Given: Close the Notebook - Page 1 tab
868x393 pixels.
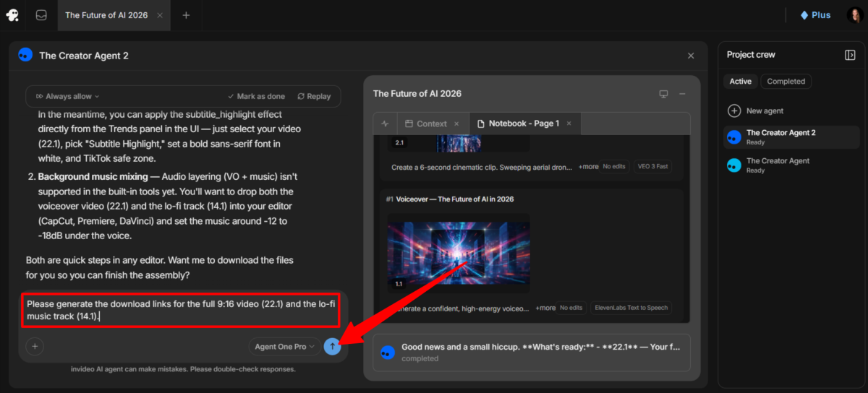Looking at the screenshot, I should click(569, 124).
